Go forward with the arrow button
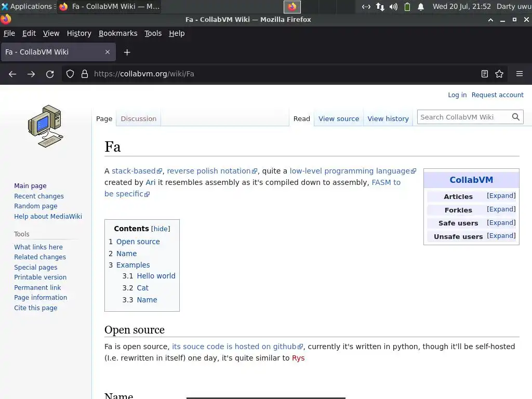 31,74
